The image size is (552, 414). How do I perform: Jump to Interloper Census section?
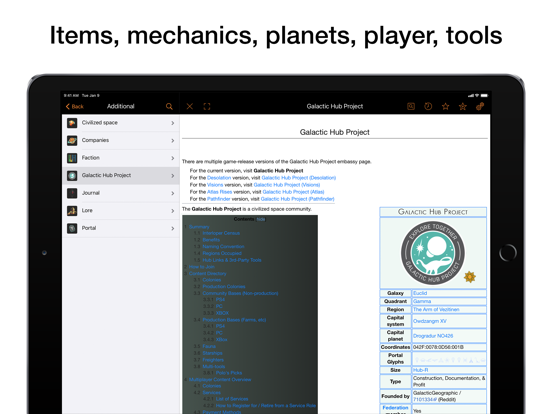(x=221, y=233)
